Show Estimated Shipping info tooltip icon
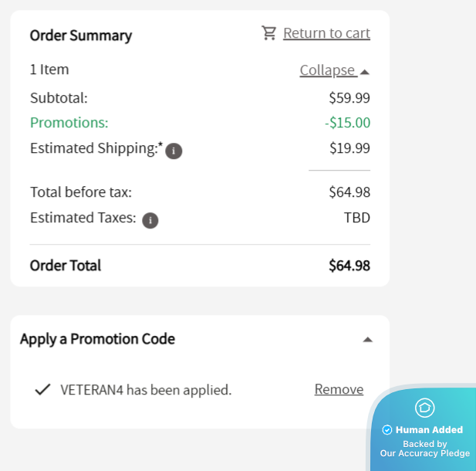The width and height of the screenshot is (476, 471). pos(174,151)
